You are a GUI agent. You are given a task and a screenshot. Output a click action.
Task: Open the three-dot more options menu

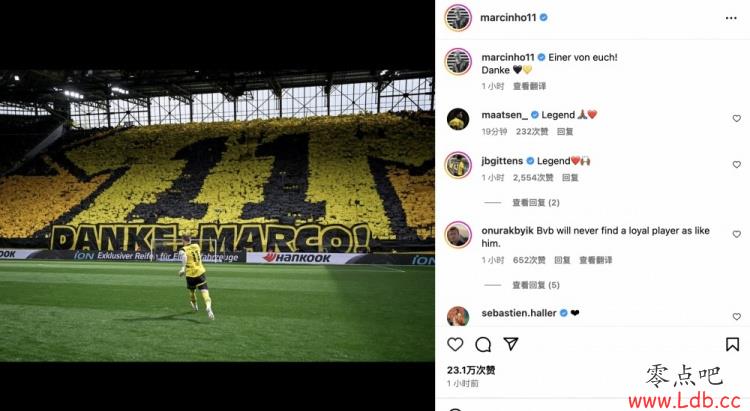point(731,18)
